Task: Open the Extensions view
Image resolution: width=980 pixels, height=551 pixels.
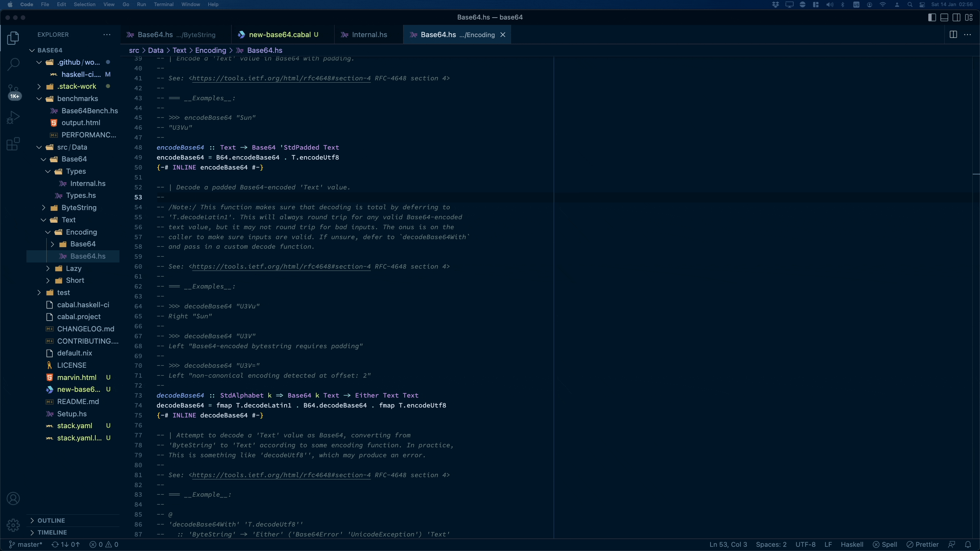Action: 14,144
